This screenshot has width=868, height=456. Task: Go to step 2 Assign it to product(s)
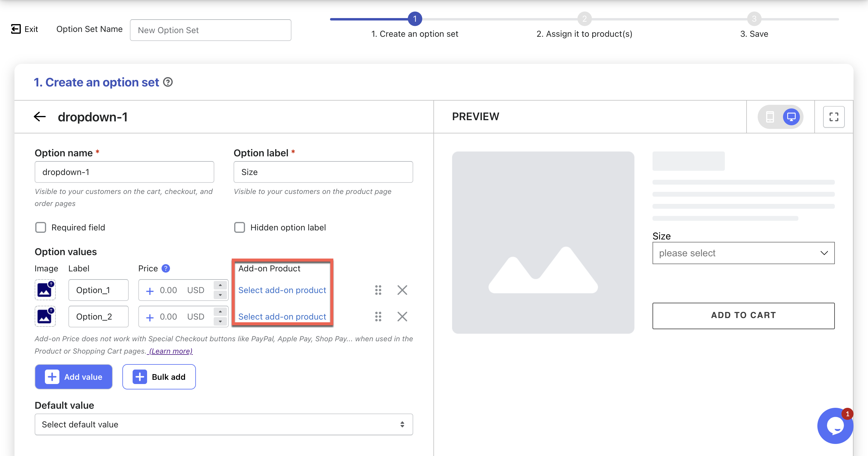[x=584, y=19]
